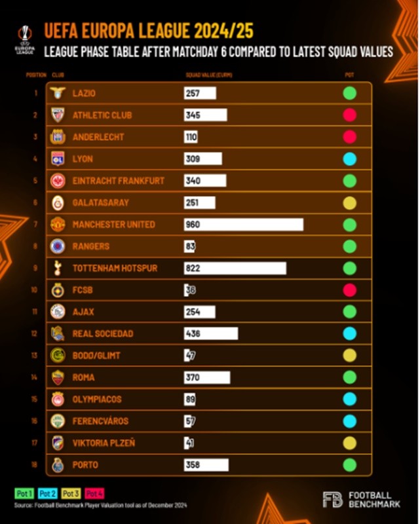Click the Roma club crest
The height and width of the screenshot is (524, 420).
click(58, 377)
